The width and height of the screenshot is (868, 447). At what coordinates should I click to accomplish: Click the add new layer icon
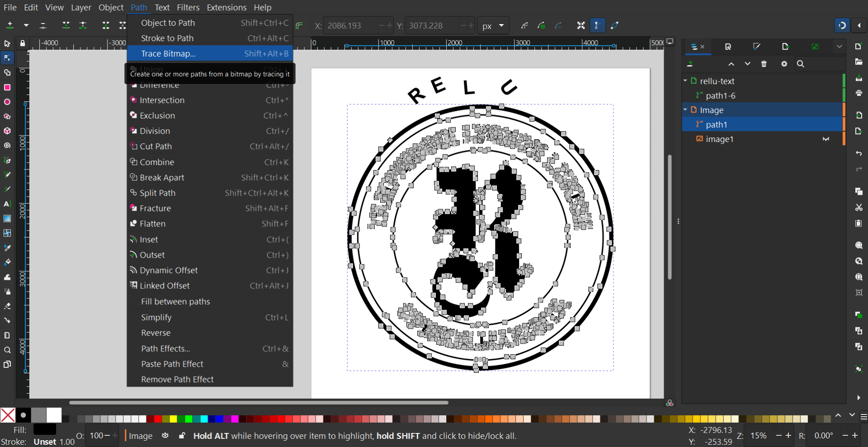pyautogui.click(x=690, y=64)
